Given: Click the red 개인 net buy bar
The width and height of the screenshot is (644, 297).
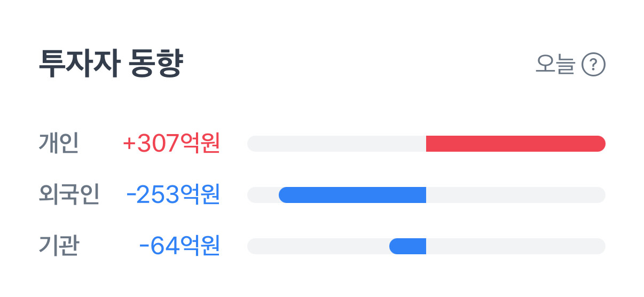Looking at the screenshot, I should click(515, 144).
